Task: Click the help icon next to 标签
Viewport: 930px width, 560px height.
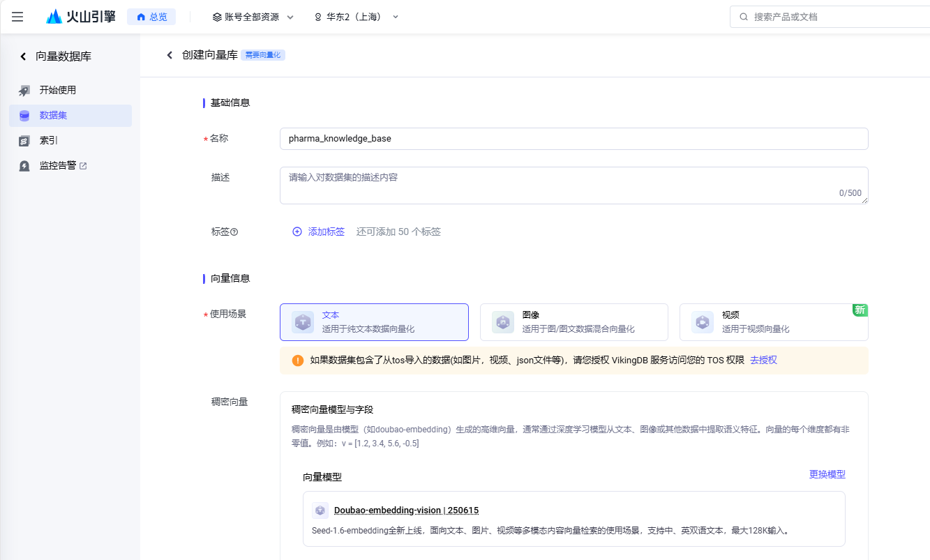Action: tap(234, 232)
